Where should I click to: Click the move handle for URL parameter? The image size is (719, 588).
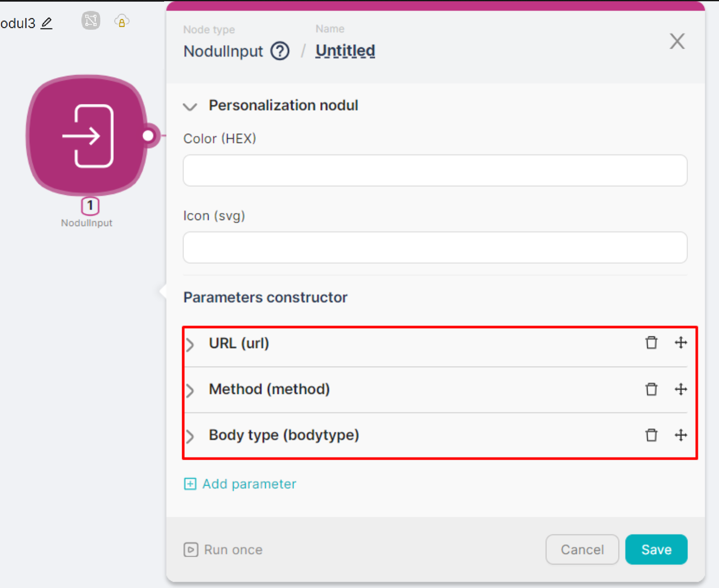pyautogui.click(x=681, y=343)
